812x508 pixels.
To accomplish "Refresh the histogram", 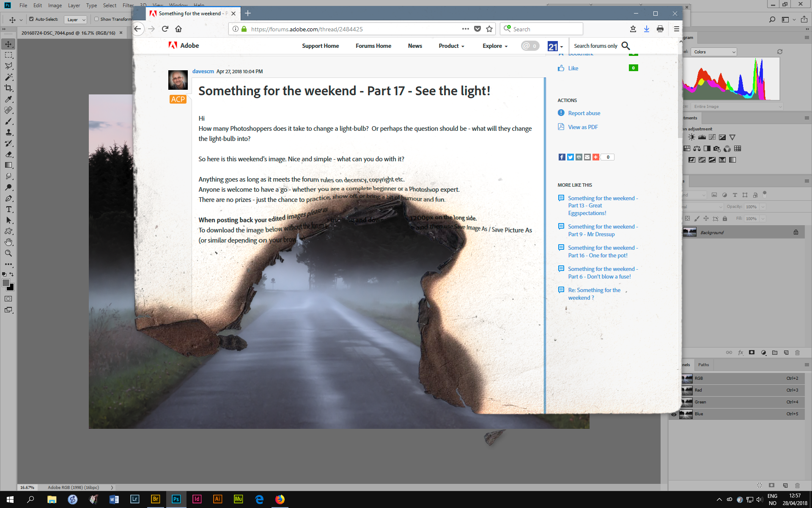I will pyautogui.click(x=780, y=52).
